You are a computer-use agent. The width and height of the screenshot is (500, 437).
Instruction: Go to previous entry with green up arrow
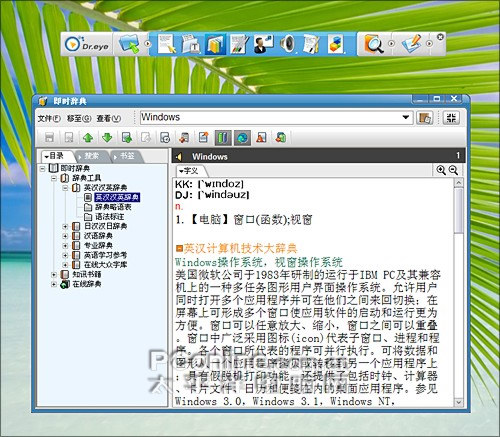click(88, 137)
